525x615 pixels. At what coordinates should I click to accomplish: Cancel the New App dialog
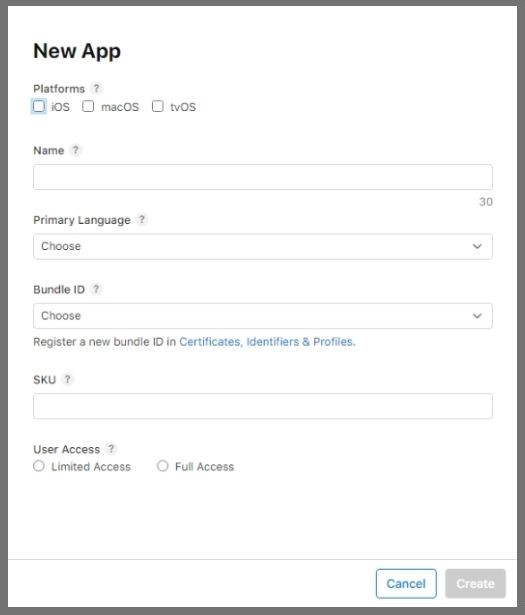pos(406,584)
